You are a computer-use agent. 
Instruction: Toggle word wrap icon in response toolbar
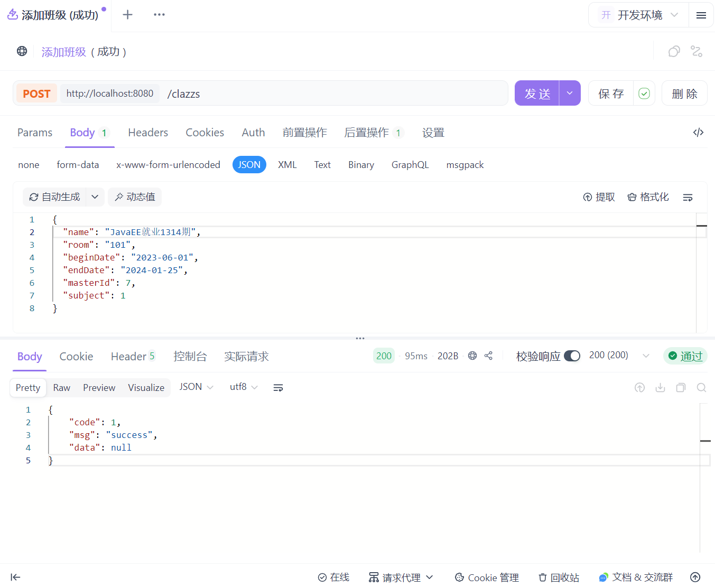pos(278,388)
